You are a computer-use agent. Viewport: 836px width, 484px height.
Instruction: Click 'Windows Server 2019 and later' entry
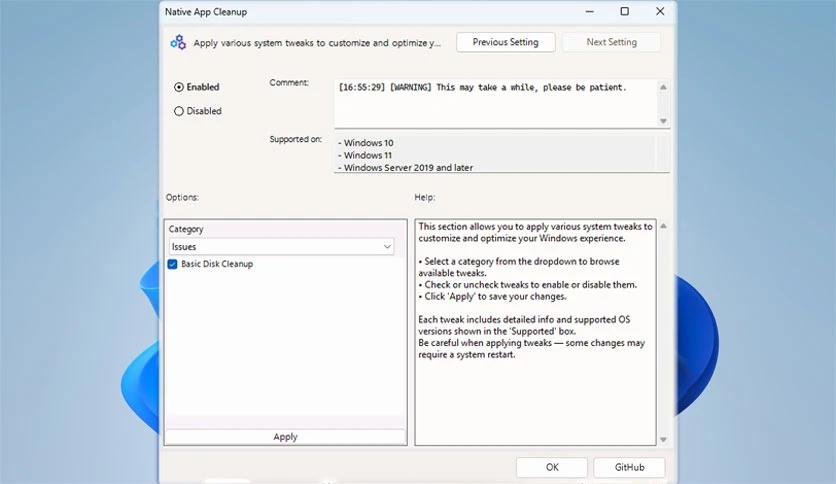[x=405, y=167]
